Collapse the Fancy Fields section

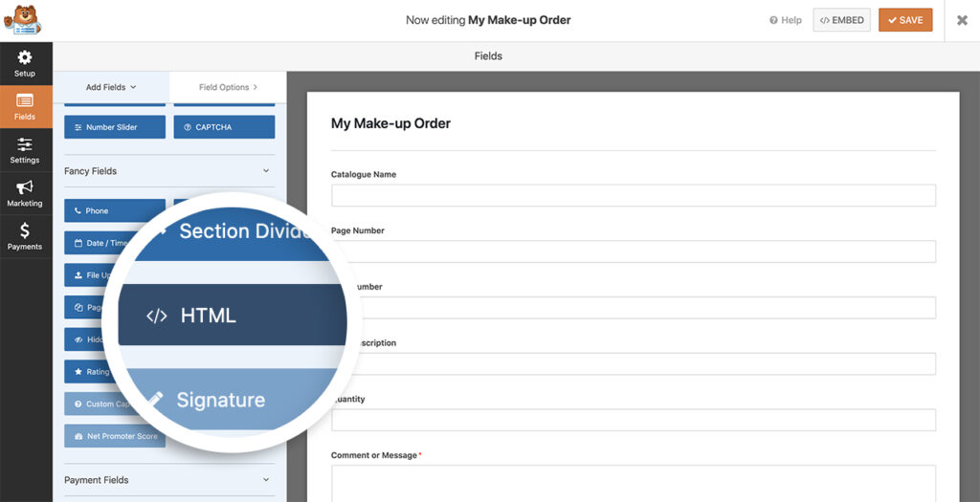pos(266,171)
